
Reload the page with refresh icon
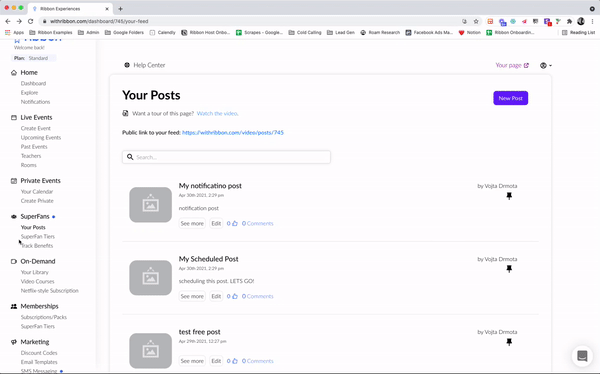(31, 21)
